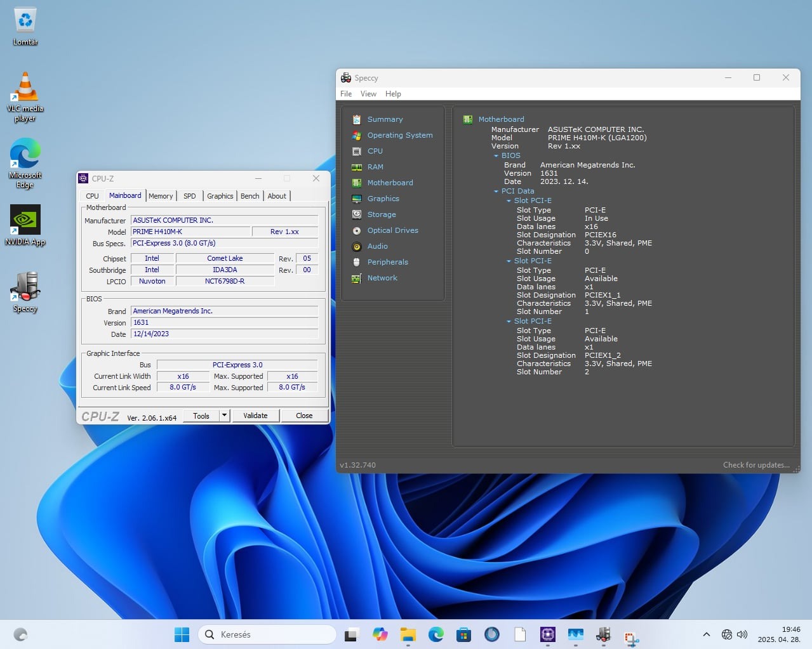Image resolution: width=812 pixels, height=649 pixels.
Task: Switch to the Memory tab in CPU-Z
Action: [x=161, y=196]
